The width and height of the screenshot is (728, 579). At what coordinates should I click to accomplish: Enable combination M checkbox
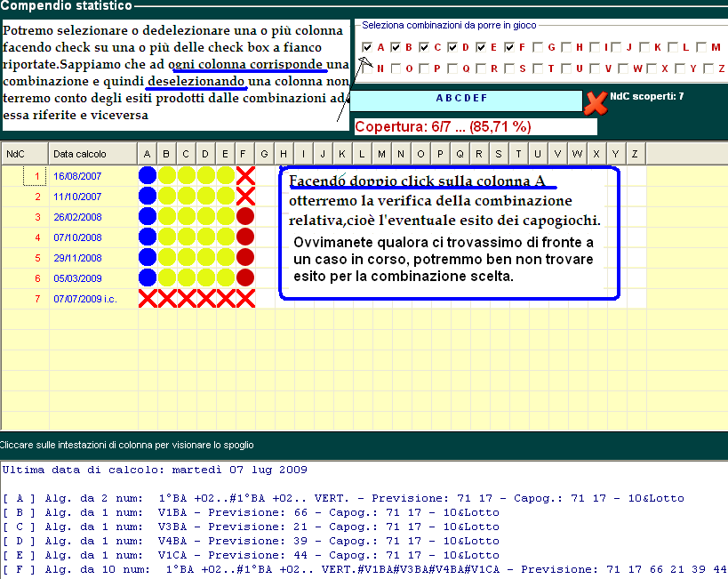(701, 47)
